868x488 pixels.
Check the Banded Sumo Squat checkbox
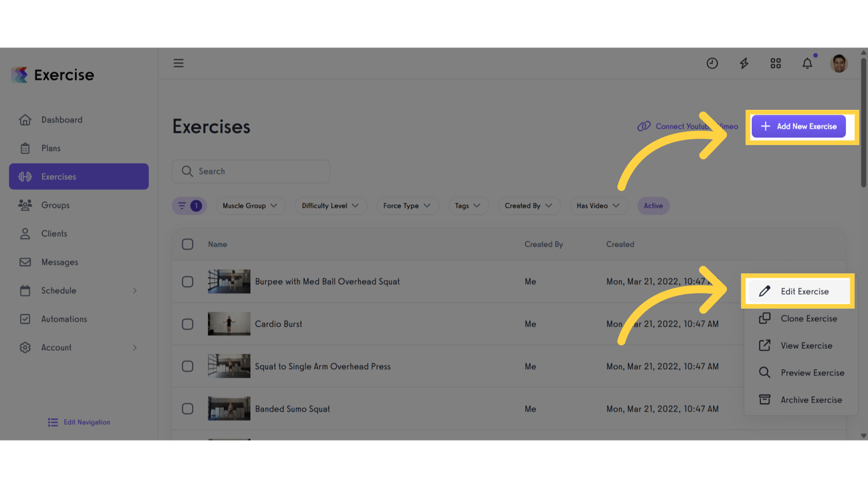[x=187, y=409]
